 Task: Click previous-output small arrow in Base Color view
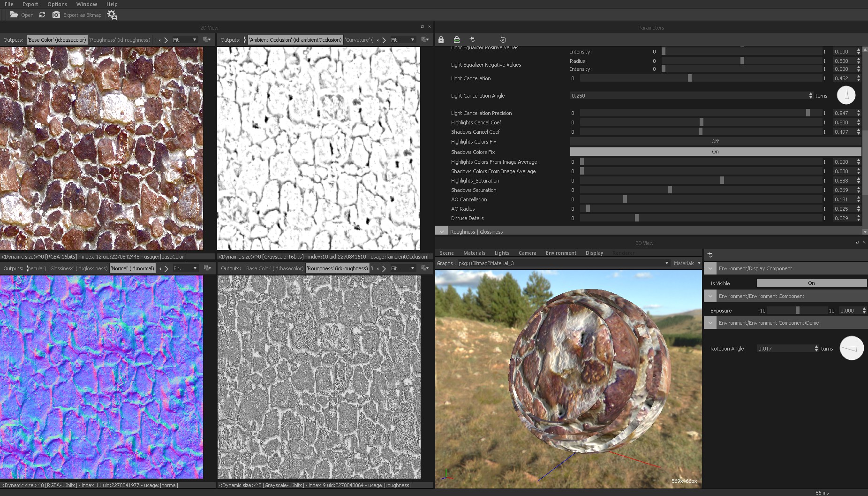[x=160, y=40]
